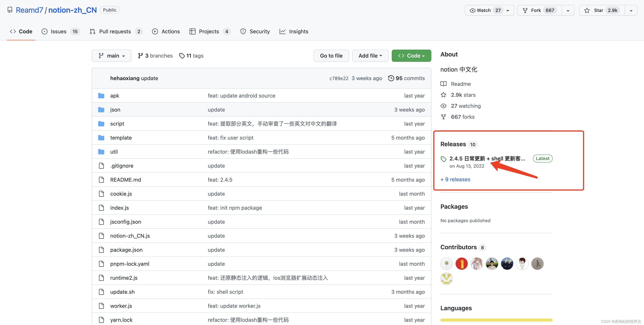Click the repository book icon beside Reamd7
Viewport: 644px width, 325px height.
point(10,10)
